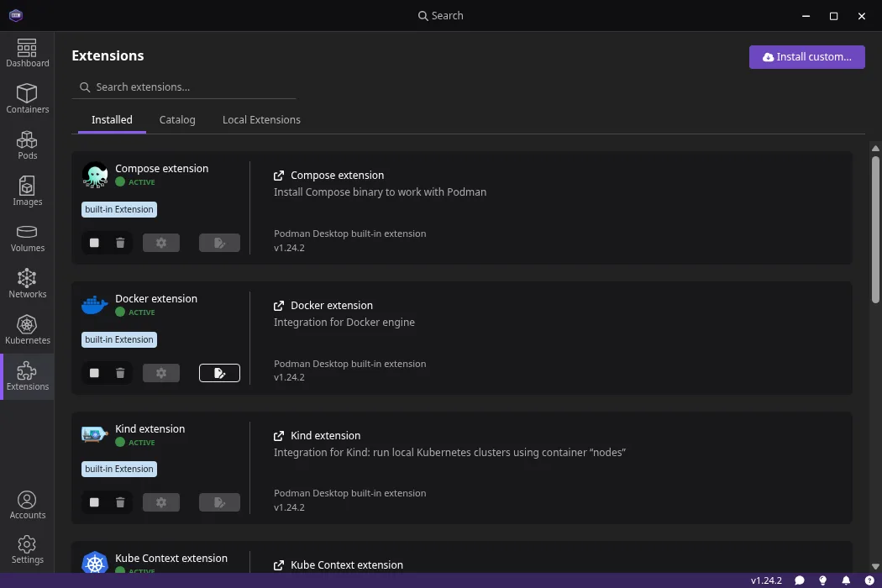The width and height of the screenshot is (882, 588).
Task: Open Kube Context extension details link icon
Action: (278, 565)
